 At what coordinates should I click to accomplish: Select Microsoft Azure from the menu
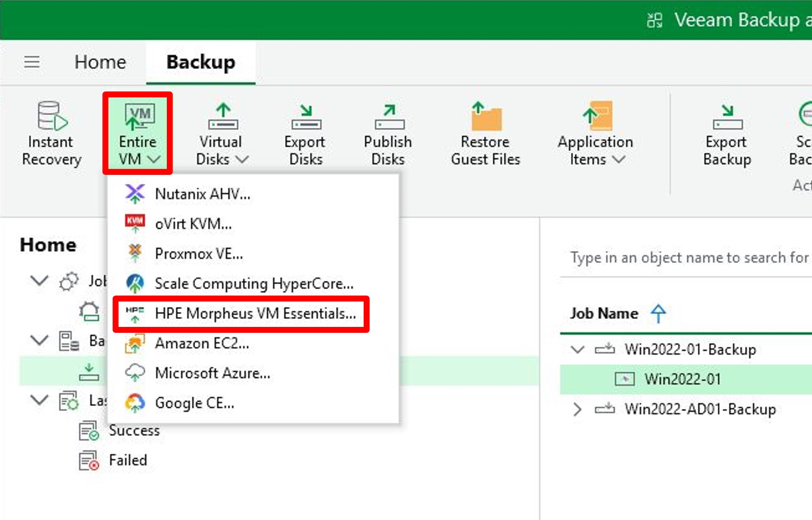click(253, 373)
